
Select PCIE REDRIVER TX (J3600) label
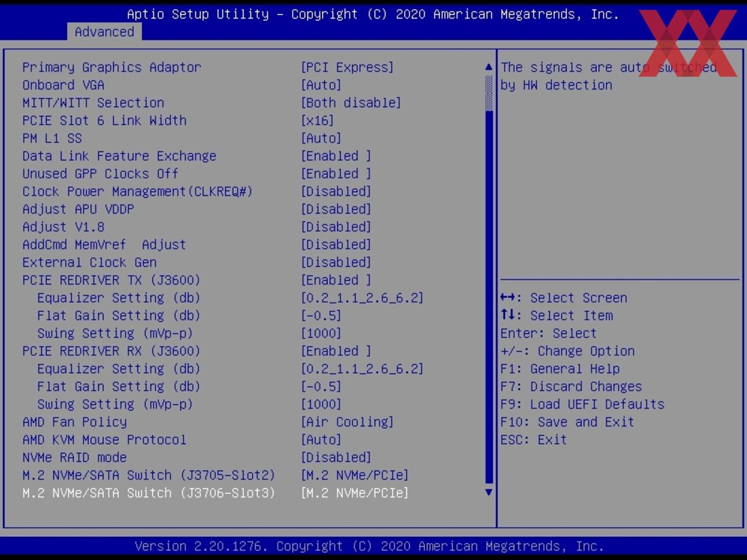pyautogui.click(x=112, y=280)
